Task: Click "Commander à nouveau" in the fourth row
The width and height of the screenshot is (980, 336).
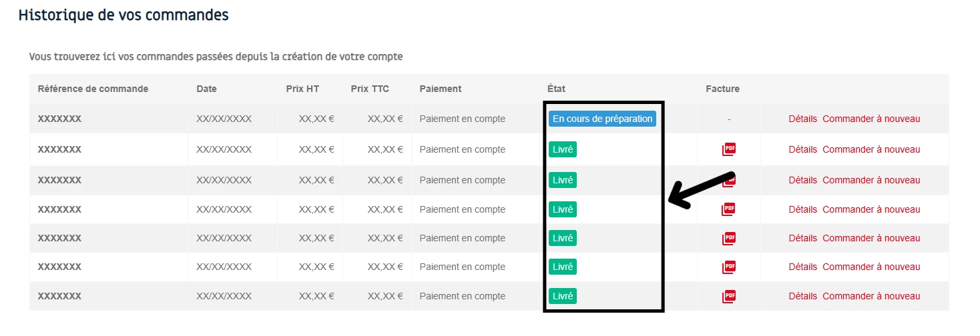Action: 871,209
